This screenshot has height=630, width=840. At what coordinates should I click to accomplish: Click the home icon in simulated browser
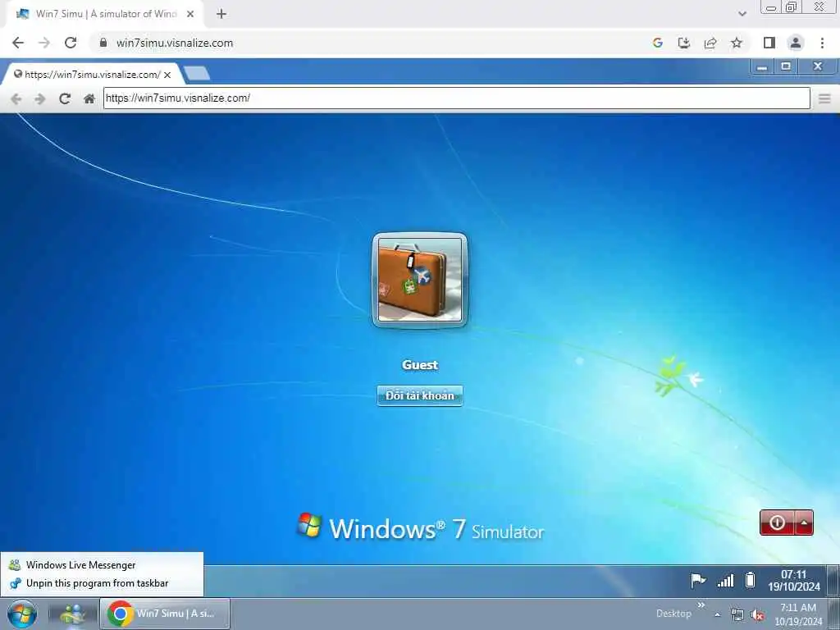click(x=89, y=98)
